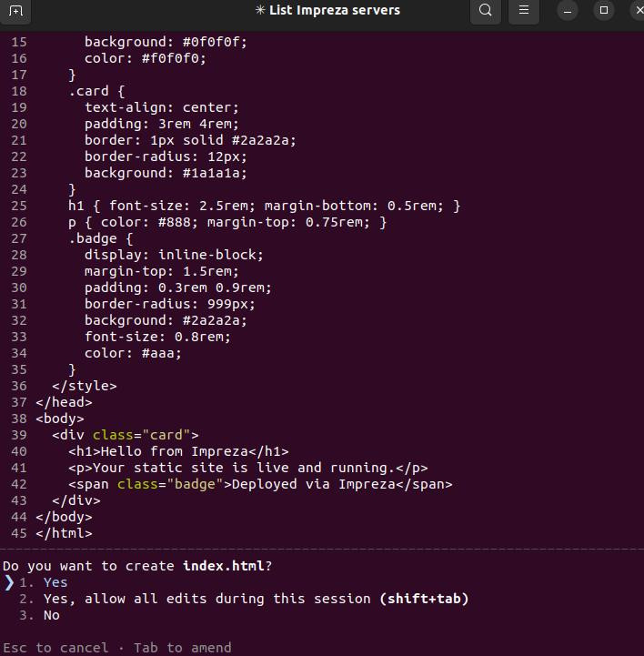Image resolution: width=644 pixels, height=656 pixels.
Task: Maximize the terminal window
Action: click(x=604, y=10)
